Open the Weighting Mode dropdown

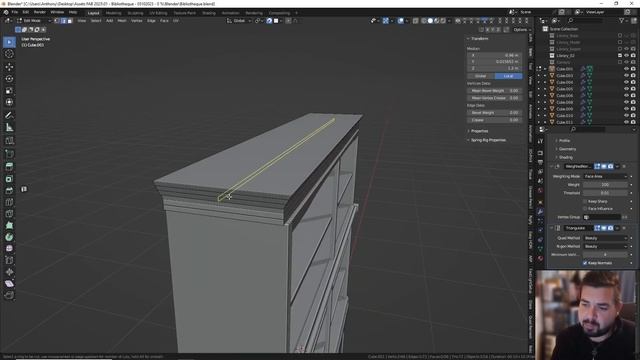pyautogui.click(x=605, y=176)
